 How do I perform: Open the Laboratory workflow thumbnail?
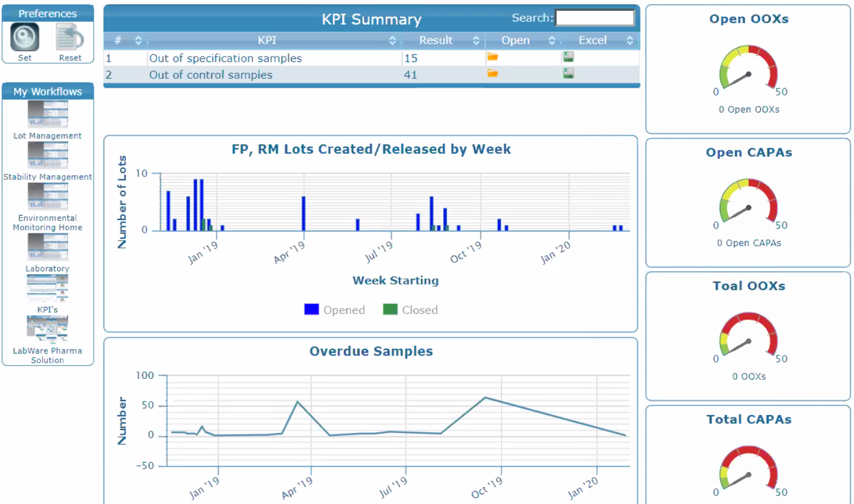point(48,247)
